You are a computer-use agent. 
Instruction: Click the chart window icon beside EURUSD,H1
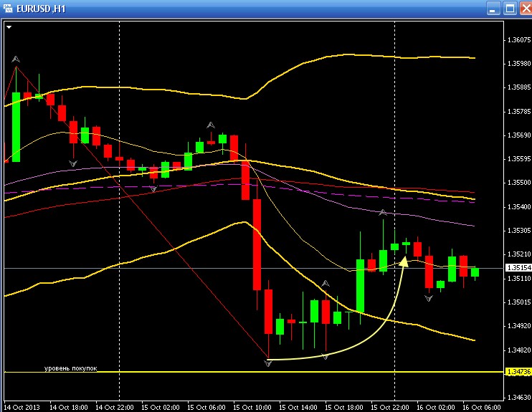coord(7,8)
